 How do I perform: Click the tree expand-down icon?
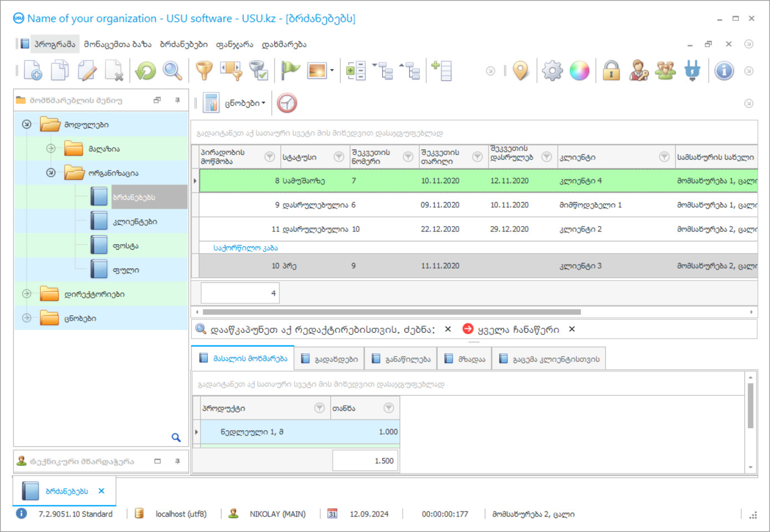[383, 71]
